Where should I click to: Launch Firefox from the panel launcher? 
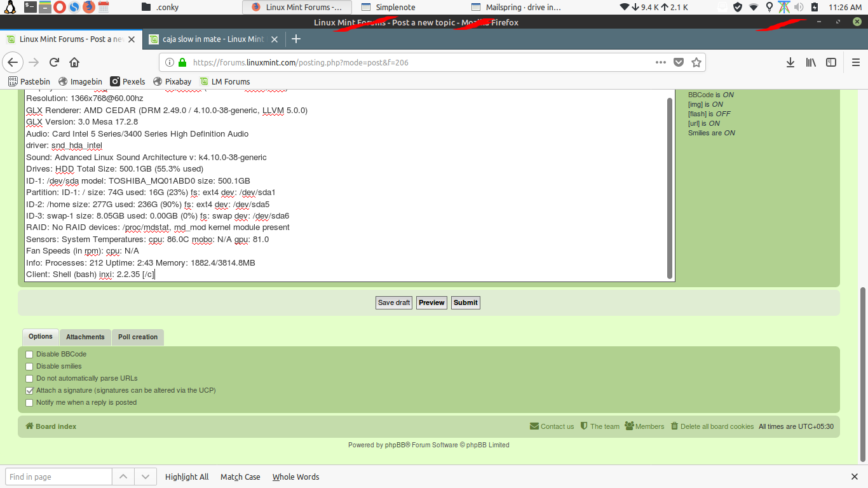click(89, 8)
